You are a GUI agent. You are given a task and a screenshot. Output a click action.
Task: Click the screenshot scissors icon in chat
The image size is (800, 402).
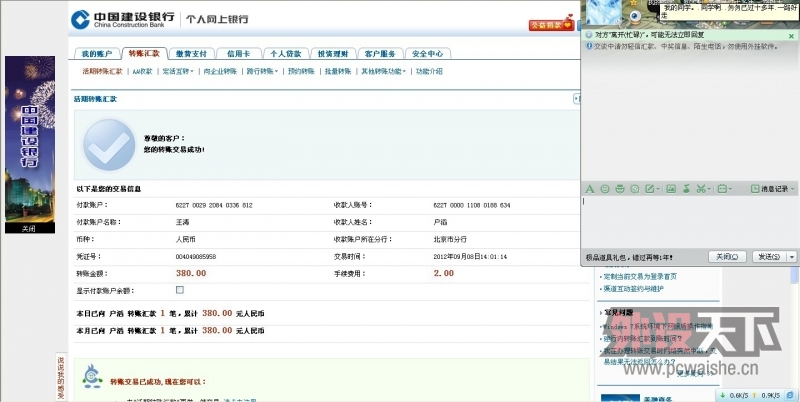(700, 188)
